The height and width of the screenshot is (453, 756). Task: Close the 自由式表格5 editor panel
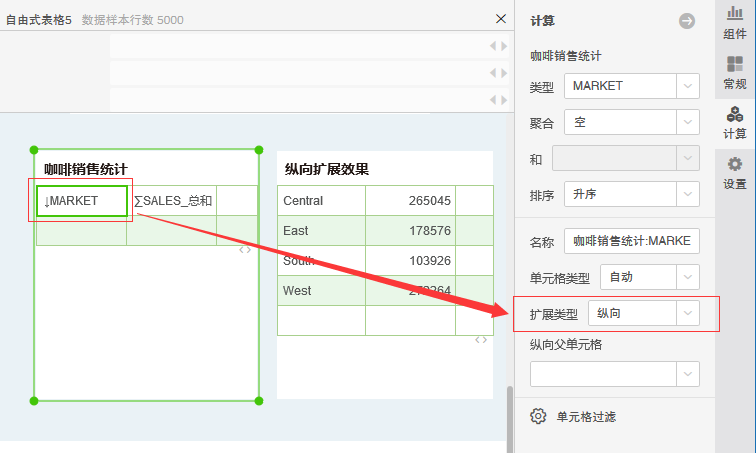coord(501,19)
